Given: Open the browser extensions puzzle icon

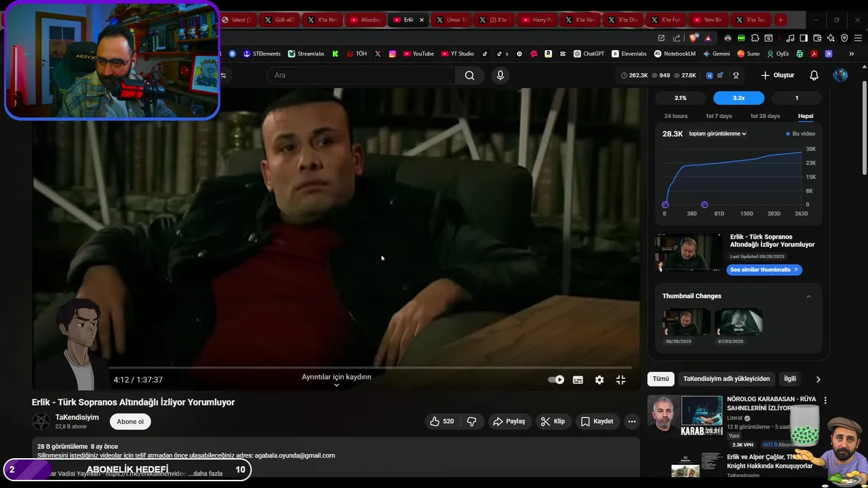Looking at the screenshot, I should point(755,38).
